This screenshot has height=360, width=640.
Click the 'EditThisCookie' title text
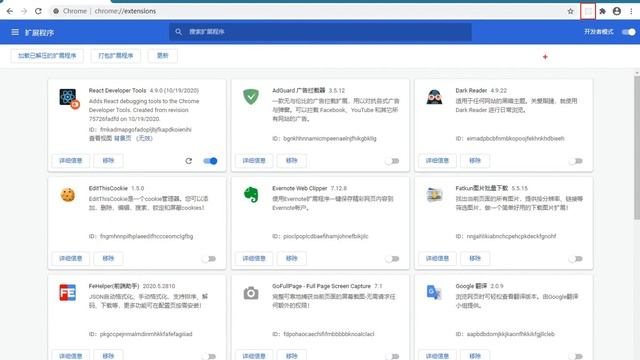pos(108,188)
